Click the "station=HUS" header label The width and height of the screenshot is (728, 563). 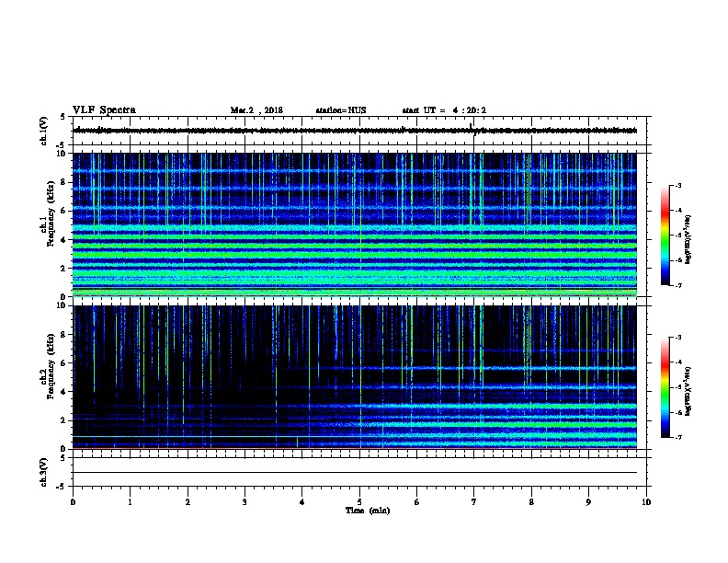[341, 110]
